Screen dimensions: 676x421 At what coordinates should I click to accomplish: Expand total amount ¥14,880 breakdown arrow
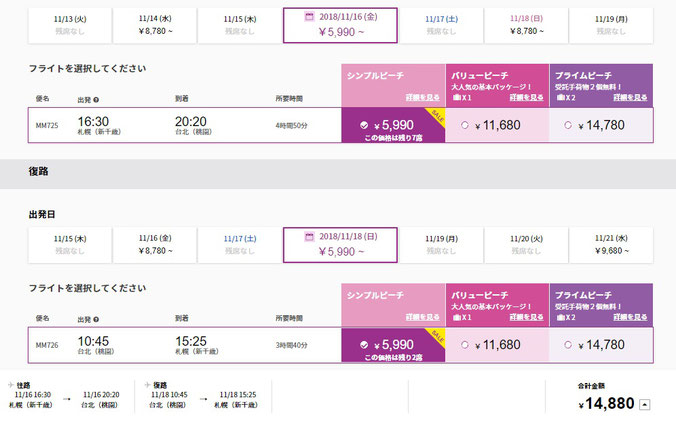pyautogui.click(x=645, y=405)
